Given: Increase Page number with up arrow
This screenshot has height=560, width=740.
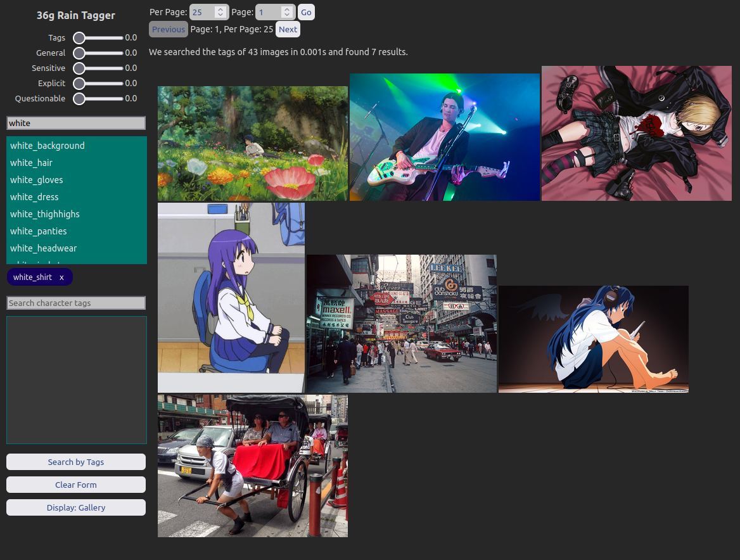Looking at the screenshot, I should click(x=287, y=9).
